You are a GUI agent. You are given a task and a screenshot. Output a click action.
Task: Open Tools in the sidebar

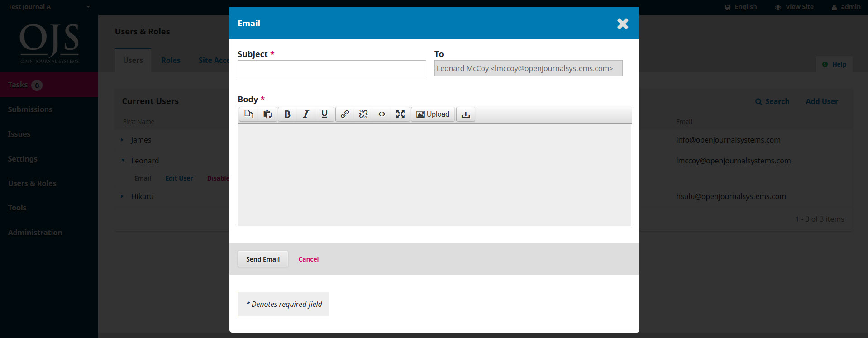17,208
